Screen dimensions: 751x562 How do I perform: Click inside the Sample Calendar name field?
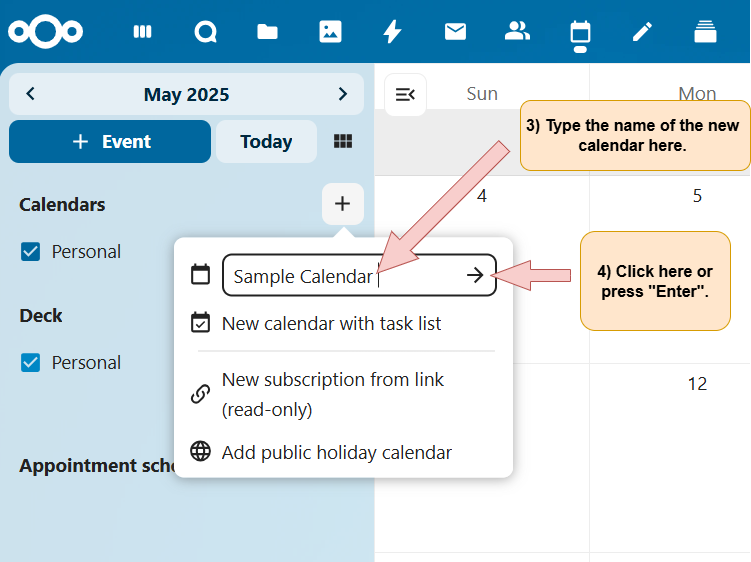coord(300,276)
